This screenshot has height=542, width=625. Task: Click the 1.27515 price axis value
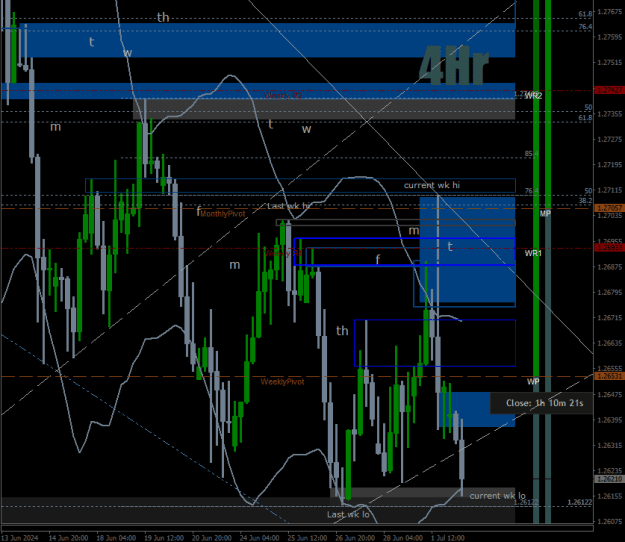pos(610,63)
